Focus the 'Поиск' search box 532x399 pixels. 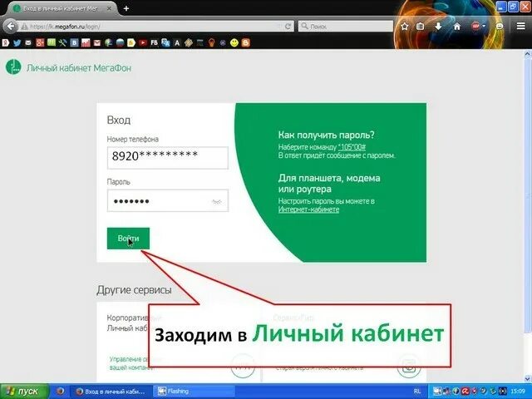tap(346, 26)
